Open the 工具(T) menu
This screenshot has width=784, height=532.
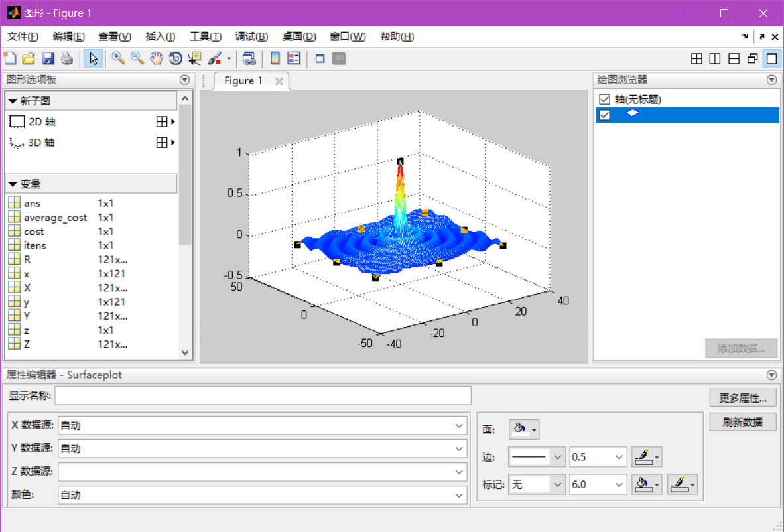pos(205,36)
